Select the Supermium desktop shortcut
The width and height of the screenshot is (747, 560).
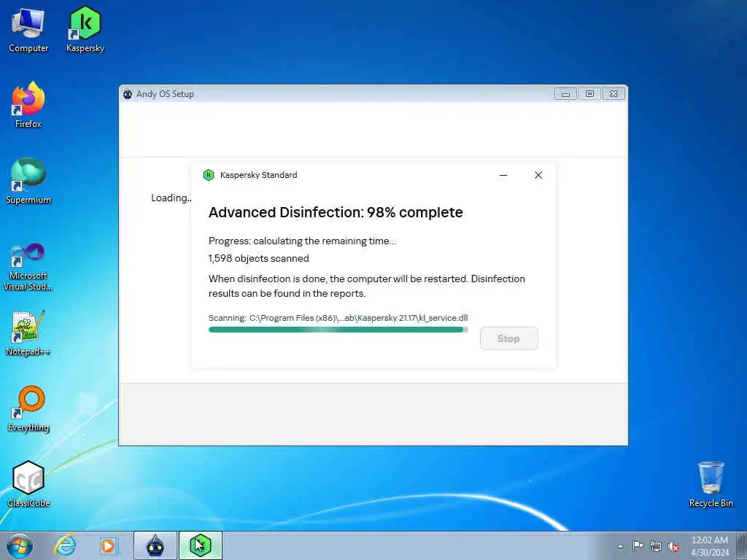28,182
